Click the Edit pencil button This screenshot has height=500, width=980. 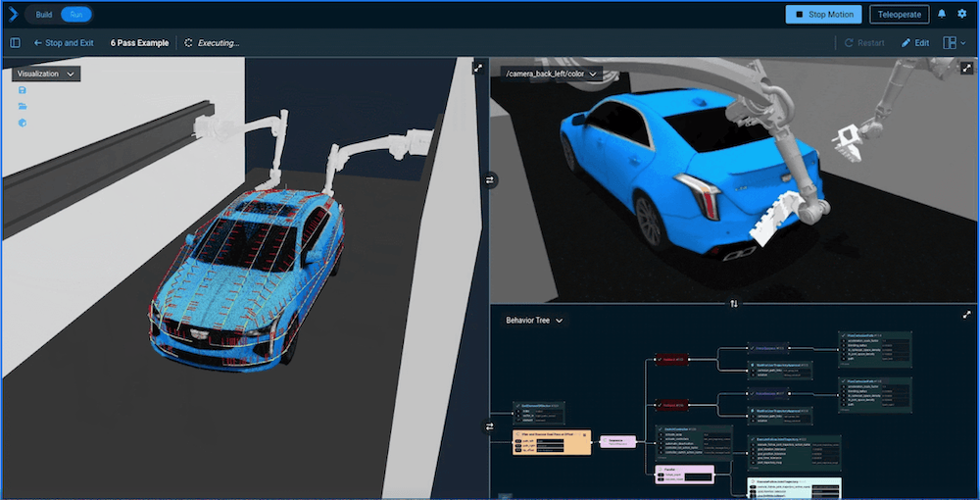[x=914, y=43]
